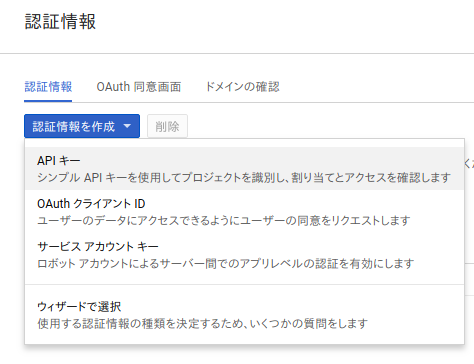Go to the ドメインの確認 tab

click(x=242, y=87)
